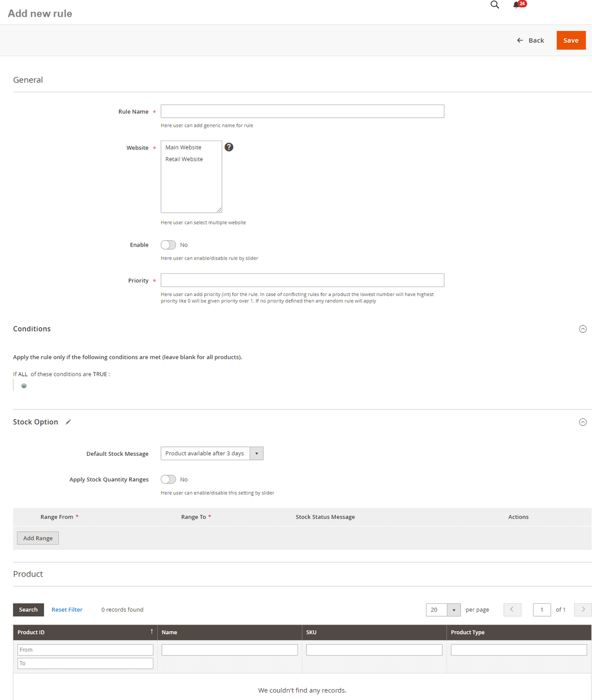
Task: Click the Website help question mark icon
Action: (229, 147)
